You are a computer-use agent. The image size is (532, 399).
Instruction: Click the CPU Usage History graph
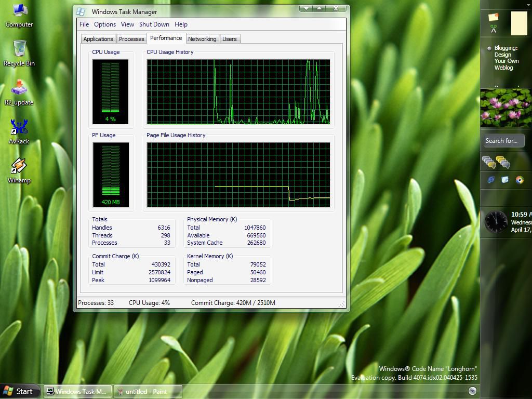pos(238,91)
